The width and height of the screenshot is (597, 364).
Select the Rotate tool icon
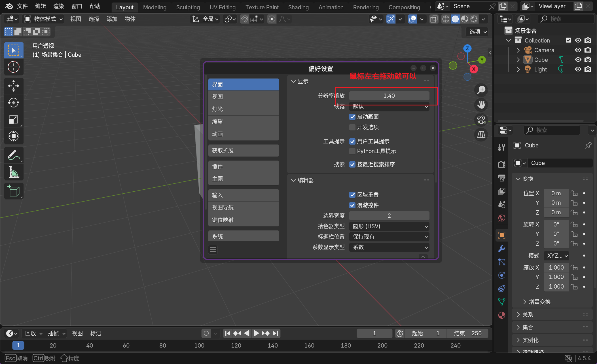coord(13,103)
